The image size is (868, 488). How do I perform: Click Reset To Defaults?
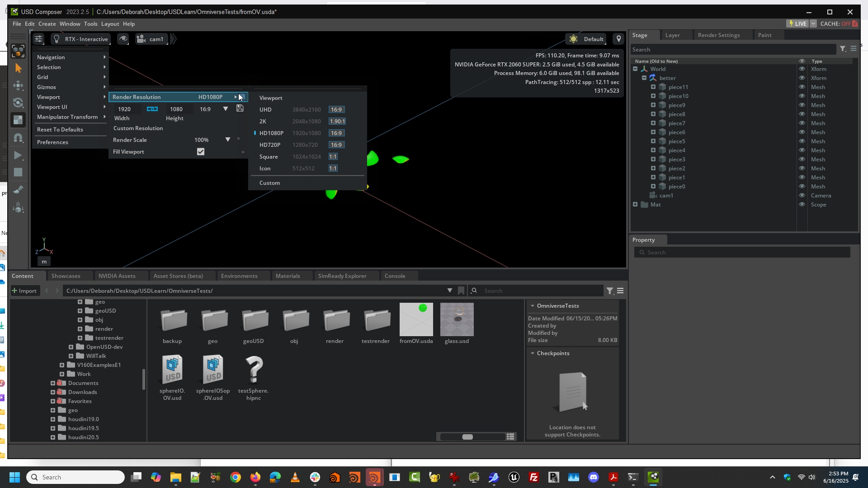[x=60, y=129]
